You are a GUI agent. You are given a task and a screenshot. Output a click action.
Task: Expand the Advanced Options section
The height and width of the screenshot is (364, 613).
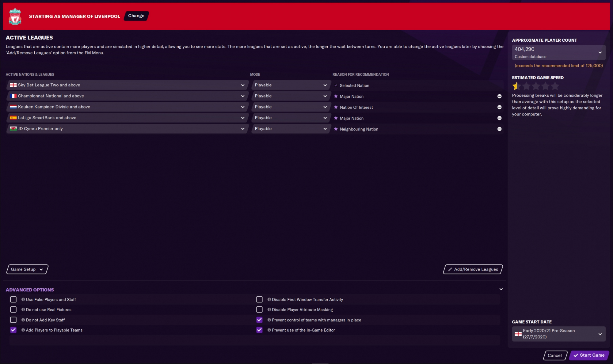click(501, 289)
